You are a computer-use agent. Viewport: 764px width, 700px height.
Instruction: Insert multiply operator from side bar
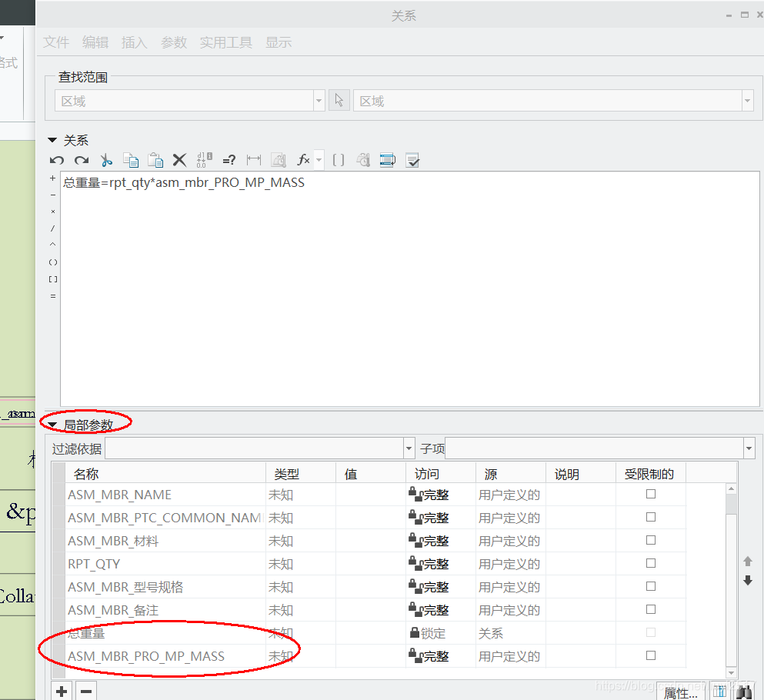point(52,212)
